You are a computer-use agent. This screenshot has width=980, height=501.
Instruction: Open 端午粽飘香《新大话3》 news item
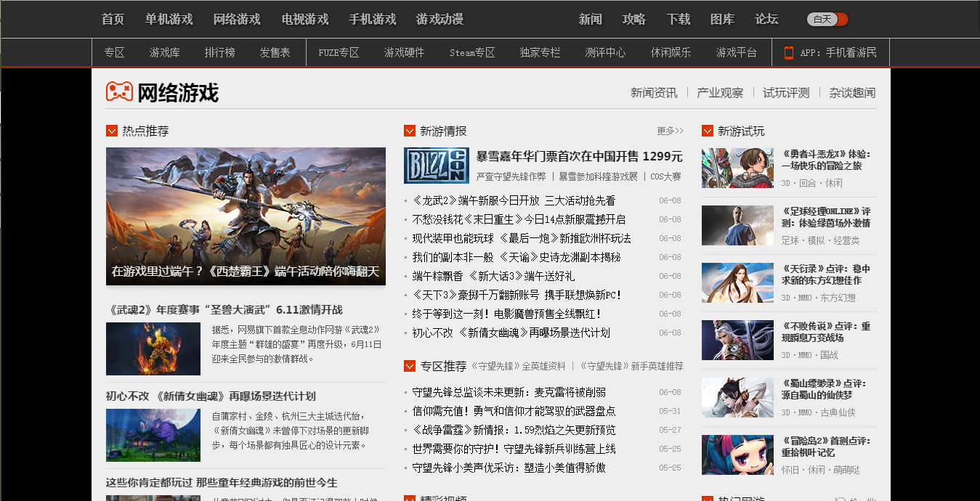click(493, 276)
